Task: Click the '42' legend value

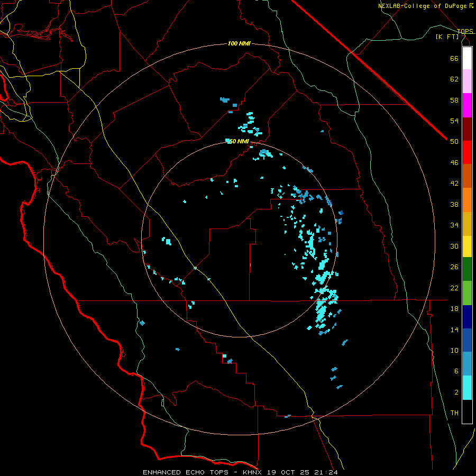Action: coord(454,184)
